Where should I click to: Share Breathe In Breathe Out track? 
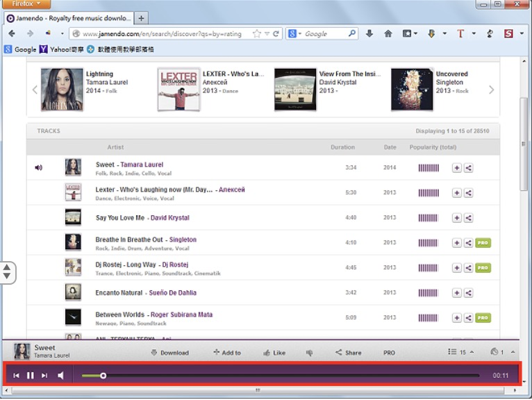(469, 242)
